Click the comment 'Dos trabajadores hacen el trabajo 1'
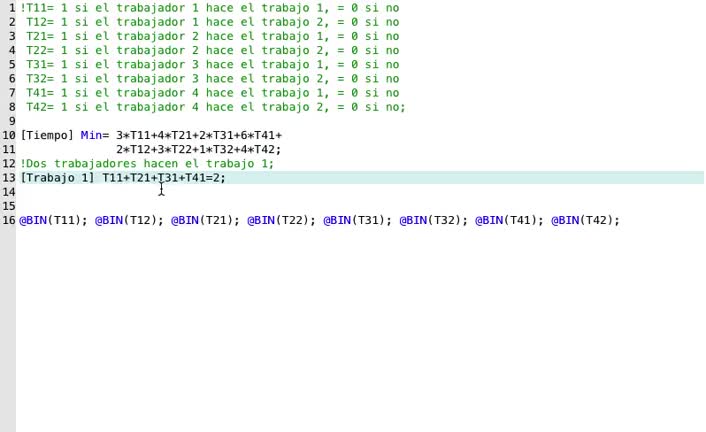 pyautogui.click(x=147, y=163)
